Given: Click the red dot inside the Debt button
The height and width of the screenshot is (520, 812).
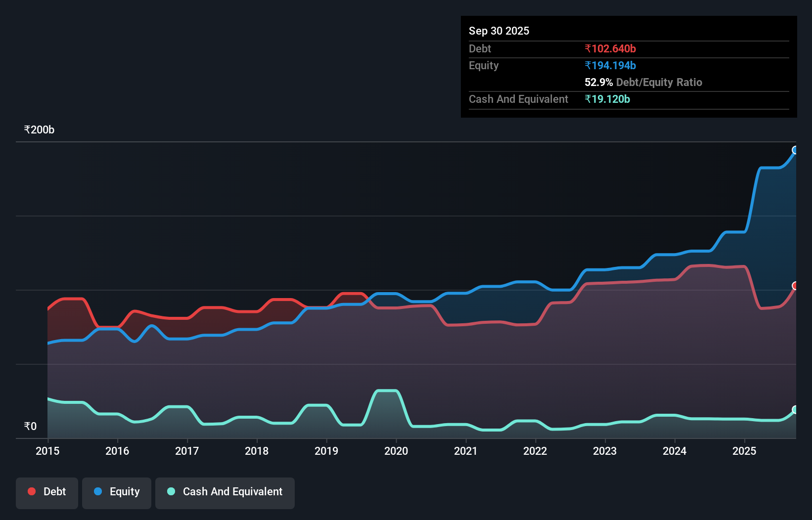Looking at the screenshot, I should point(32,491).
